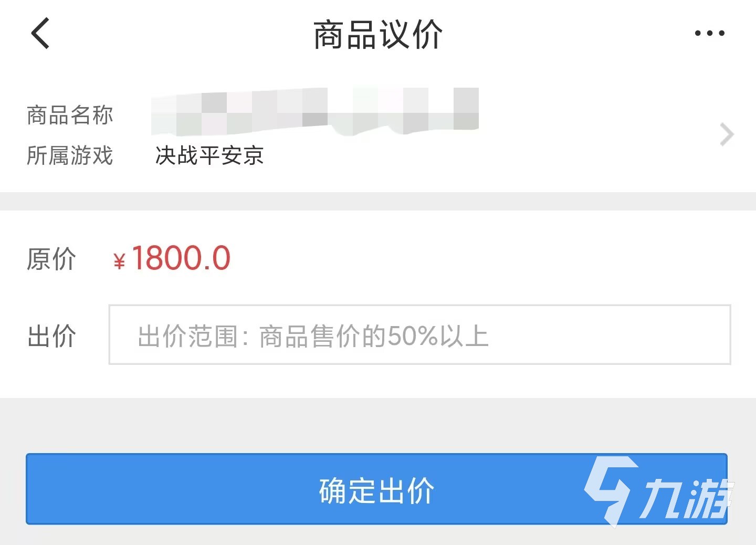
Task: Tap the ¥1800.0 original price
Action: tap(172, 258)
